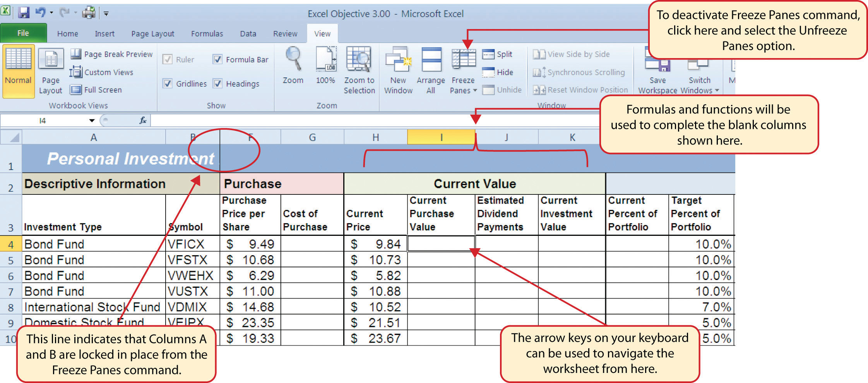Toggle the Gridlines checkbox

tap(168, 84)
